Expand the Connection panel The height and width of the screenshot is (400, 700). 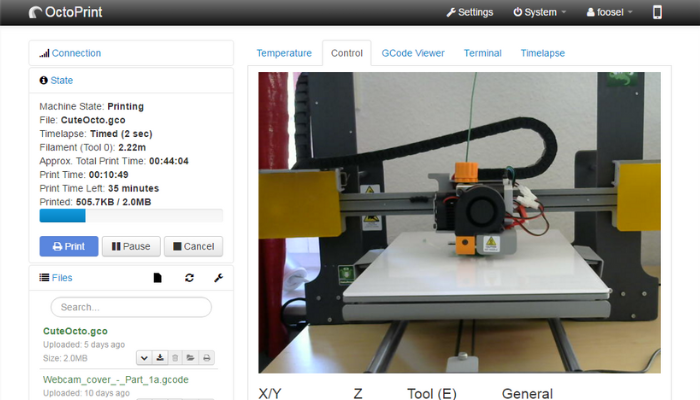tap(75, 53)
